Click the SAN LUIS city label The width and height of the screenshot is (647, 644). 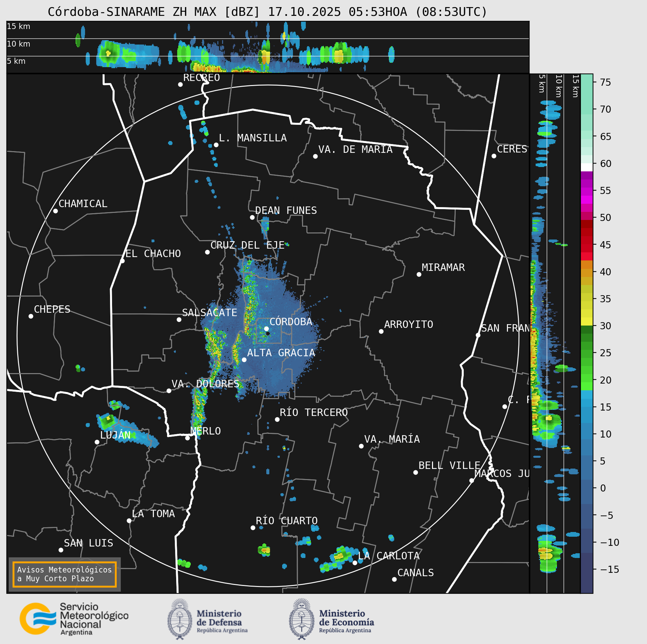(x=88, y=543)
